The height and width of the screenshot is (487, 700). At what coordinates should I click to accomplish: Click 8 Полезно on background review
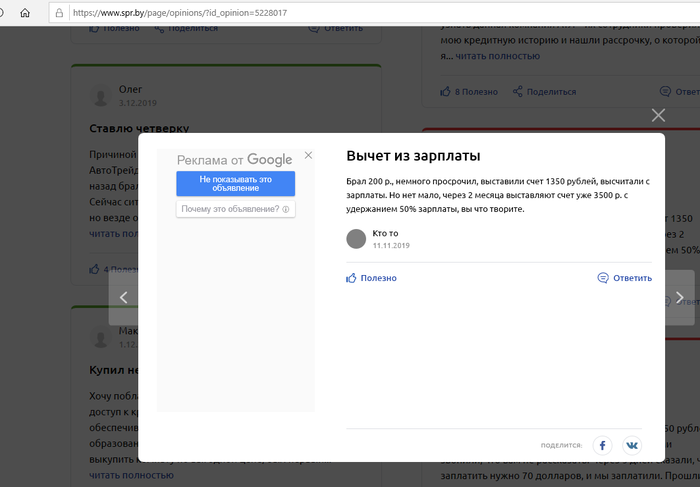pos(469,92)
